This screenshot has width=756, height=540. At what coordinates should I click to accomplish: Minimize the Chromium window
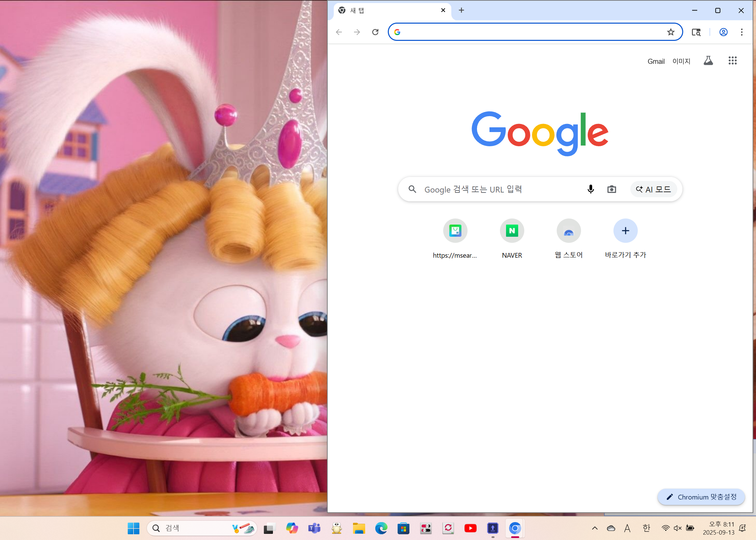pos(695,10)
